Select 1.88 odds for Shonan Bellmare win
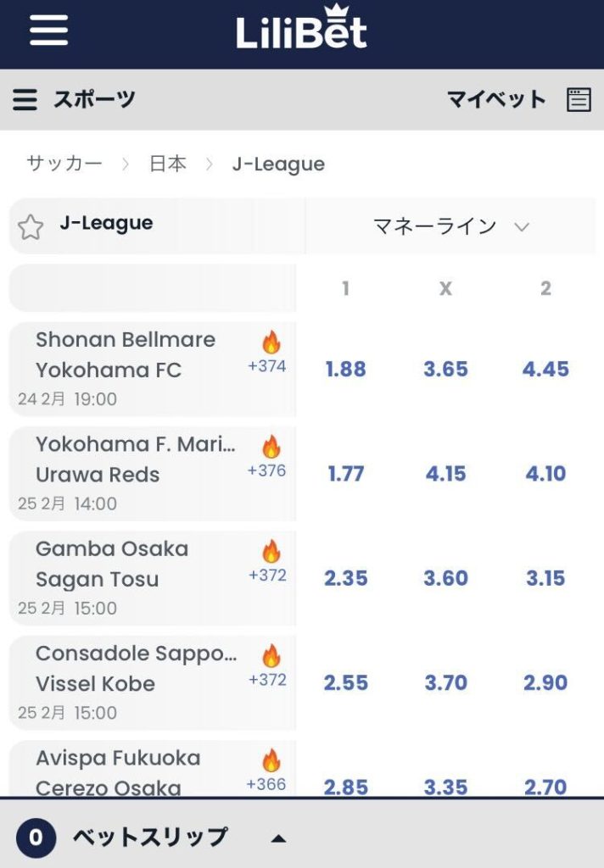 [x=344, y=369]
